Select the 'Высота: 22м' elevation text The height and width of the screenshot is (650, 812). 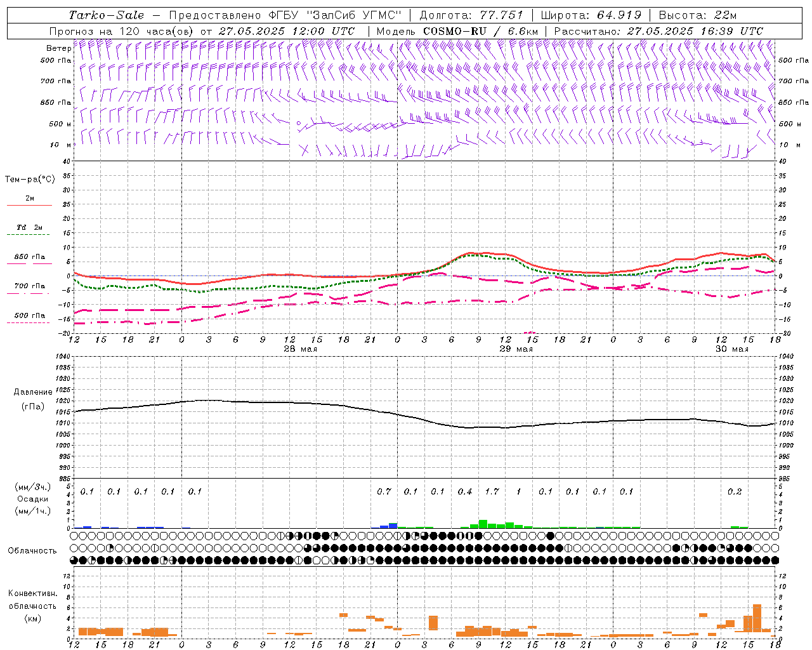[698, 15]
